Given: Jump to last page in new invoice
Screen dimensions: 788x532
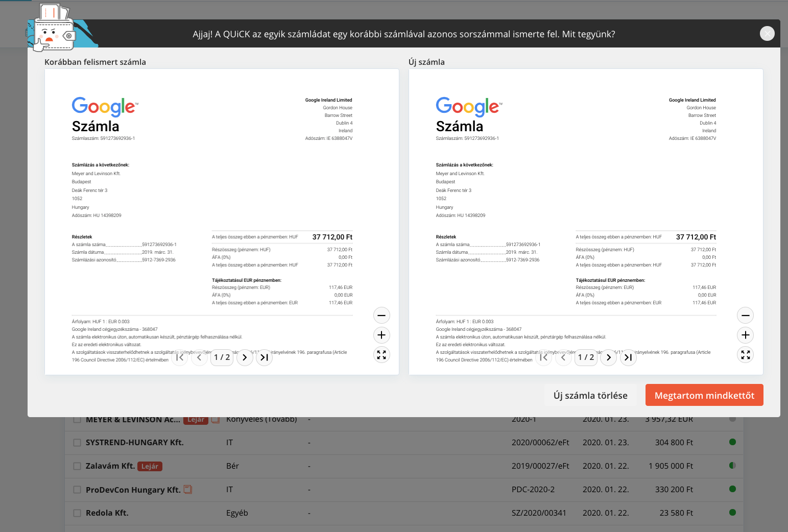Looking at the screenshot, I should 628,357.
